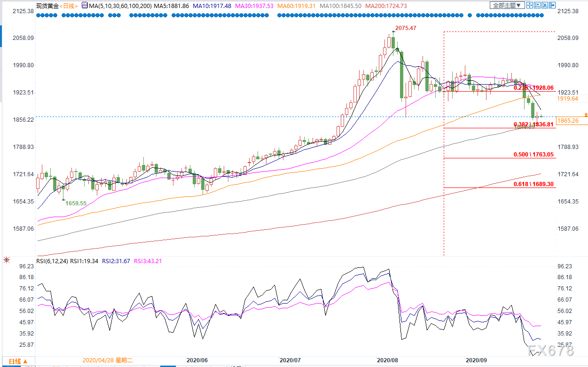Click the red sun icon beside RSI panel
The image size is (588, 367).
(6, 259)
